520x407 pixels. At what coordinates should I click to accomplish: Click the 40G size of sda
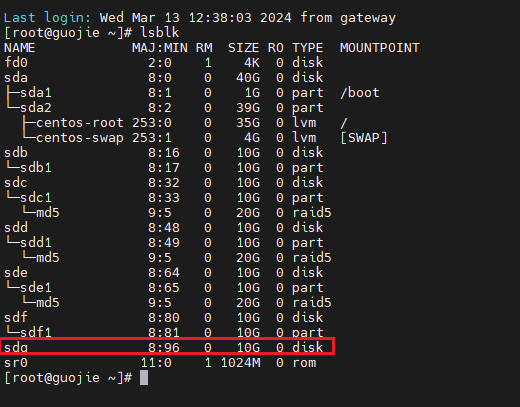coord(248,78)
